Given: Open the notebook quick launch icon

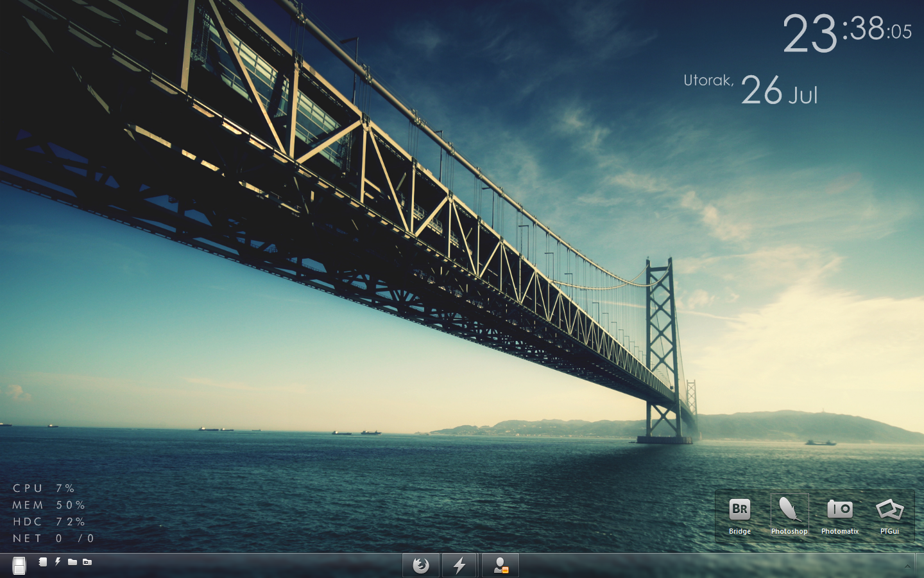Looking at the screenshot, I should tap(43, 562).
